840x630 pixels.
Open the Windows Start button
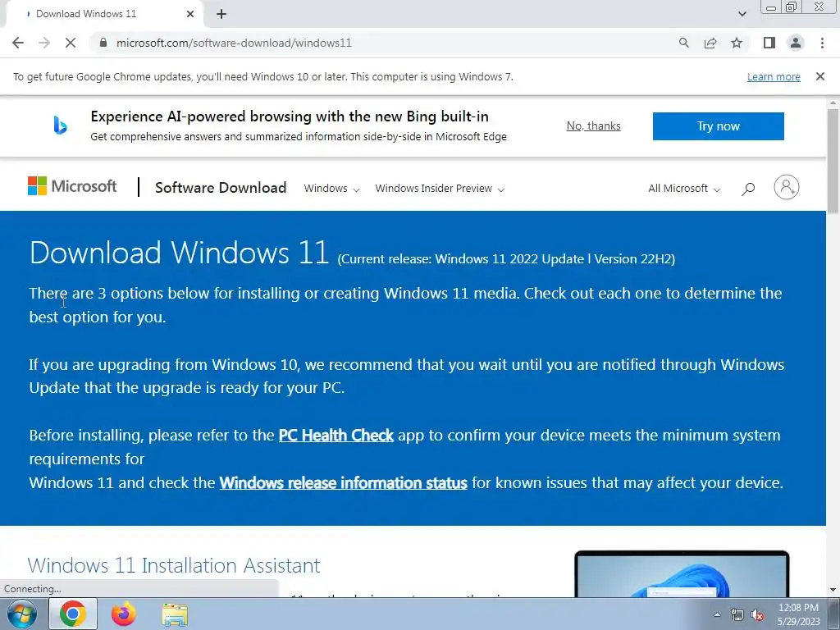click(21, 614)
